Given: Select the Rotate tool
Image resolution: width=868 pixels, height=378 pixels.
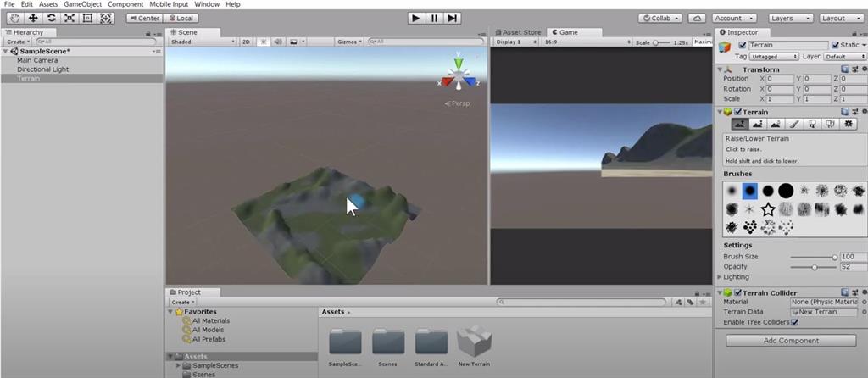Looking at the screenshot, I should (51, 19).
